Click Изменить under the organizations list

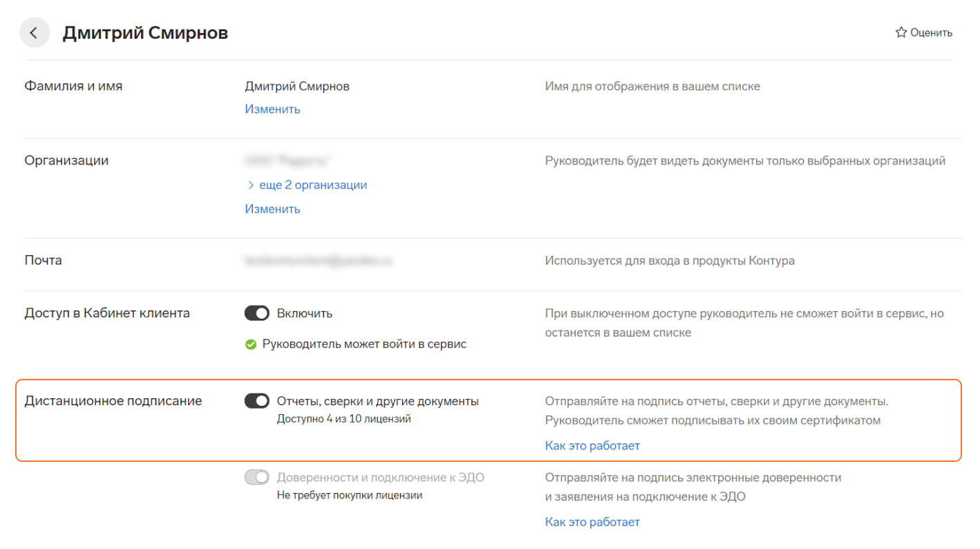(x=272, y=209)
